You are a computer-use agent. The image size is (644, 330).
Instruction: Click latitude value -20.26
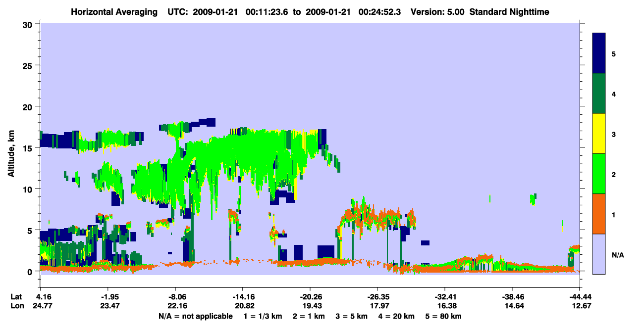pyautogui.click(x=310, y=297)
